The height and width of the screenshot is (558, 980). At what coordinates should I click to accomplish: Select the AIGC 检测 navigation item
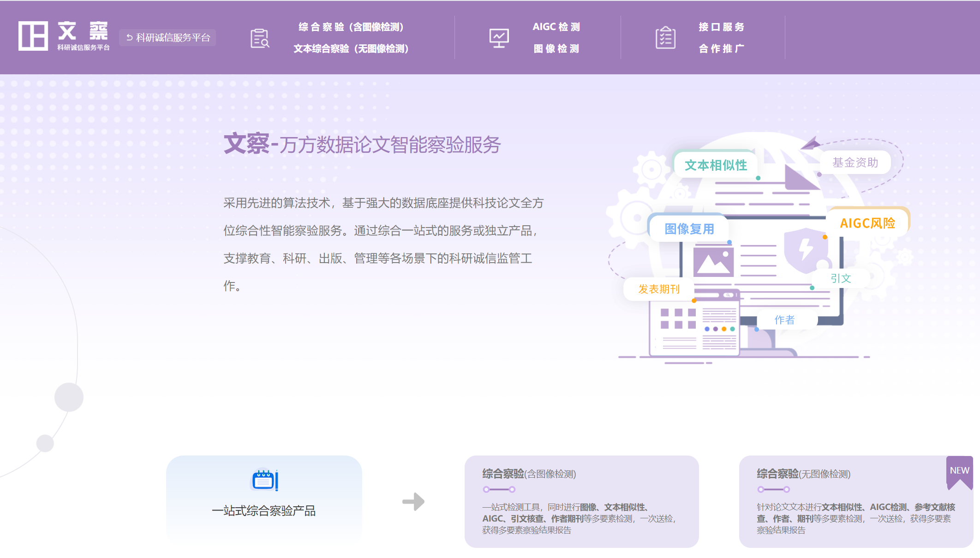click(x=556, y=27)
